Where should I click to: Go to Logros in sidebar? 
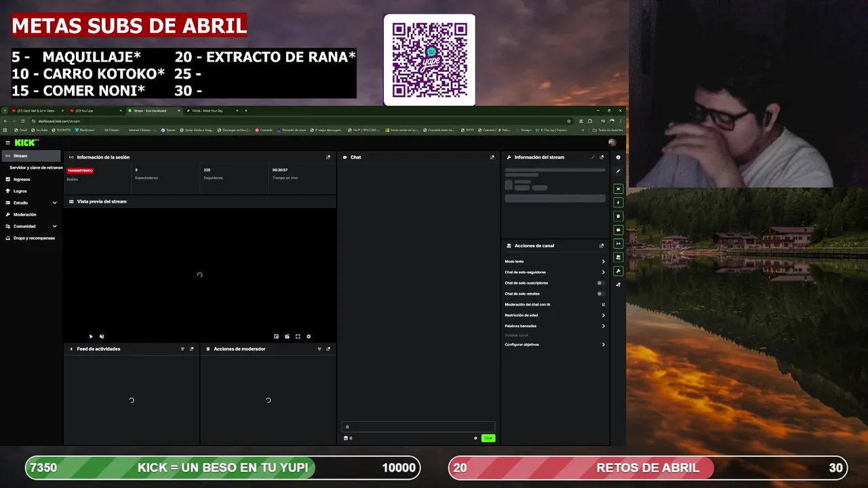pos(20,191)
